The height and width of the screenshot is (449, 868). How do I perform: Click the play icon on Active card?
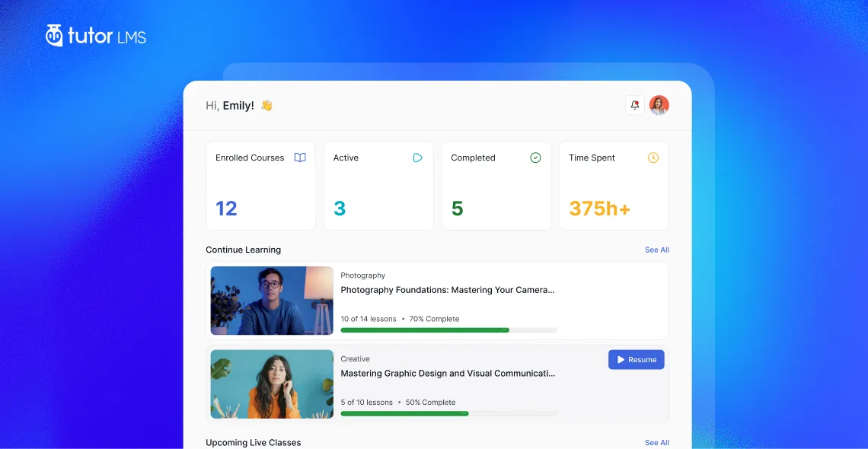click(418, 158)
